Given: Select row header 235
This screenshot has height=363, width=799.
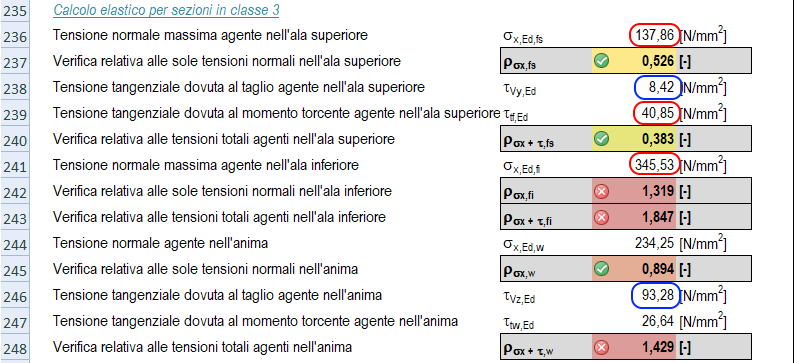Looking at the screenshot, I should tap(15, 10).
